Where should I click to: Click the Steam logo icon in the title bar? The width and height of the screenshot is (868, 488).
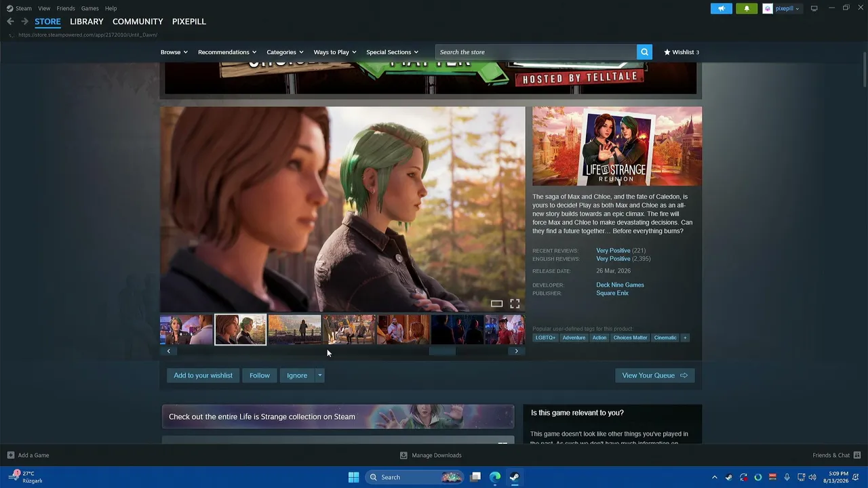(9, 8)
